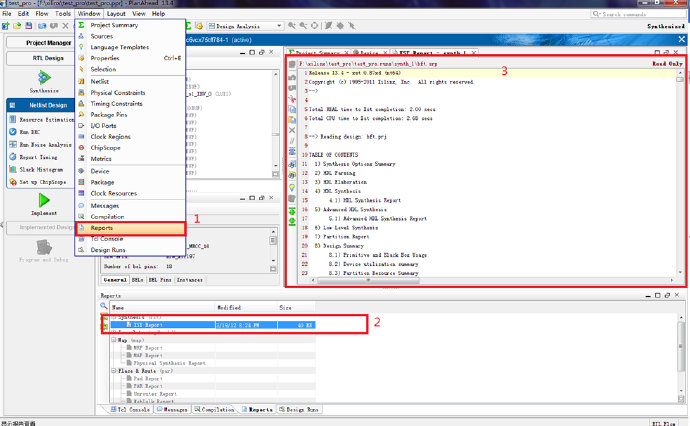Open the Edit menu
690x426 pixels.
point(23,14)
